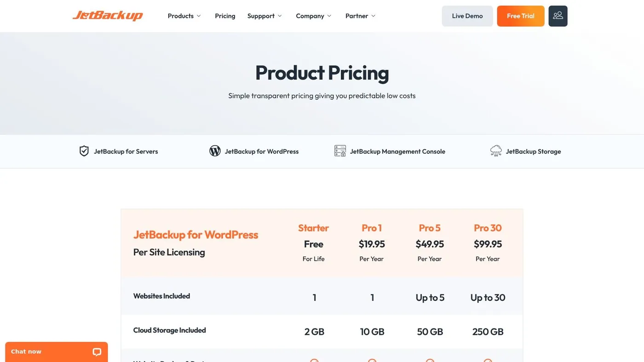This screenshot has width=644, height=362.
Task: Click the $99.95 price
Action: click(x=488, y=244)
